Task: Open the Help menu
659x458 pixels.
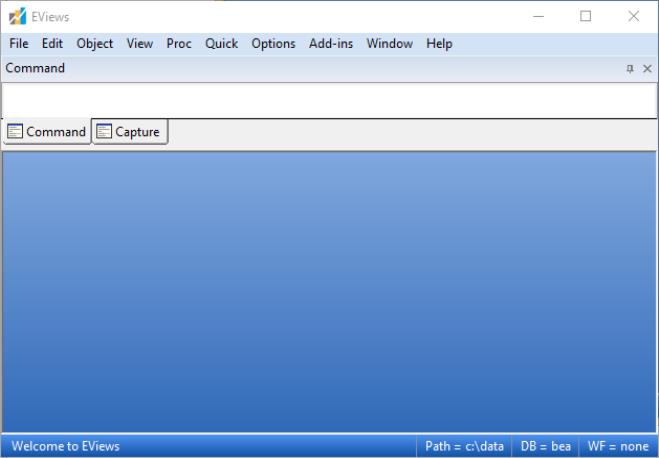Action: pyautogui.click(x=439, y=44)
